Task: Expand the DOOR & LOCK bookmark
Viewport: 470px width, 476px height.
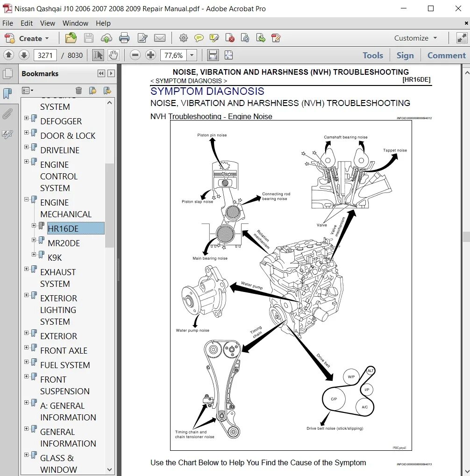Action: [x=27, y=132]
